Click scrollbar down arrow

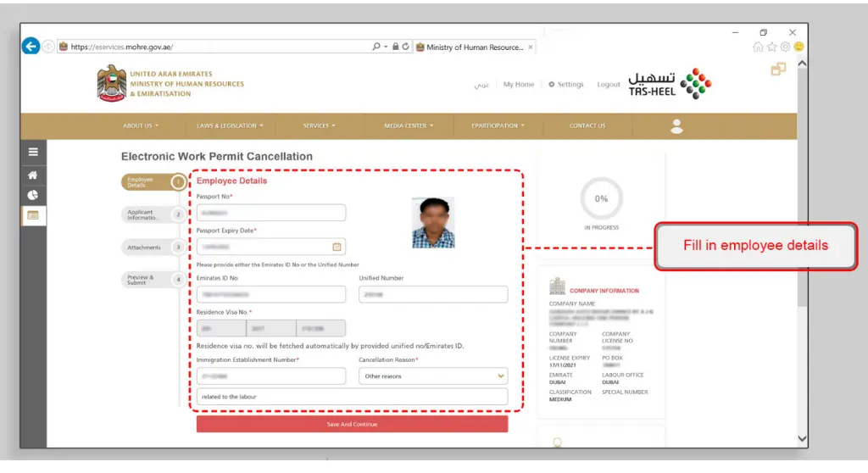click(802, 438)
